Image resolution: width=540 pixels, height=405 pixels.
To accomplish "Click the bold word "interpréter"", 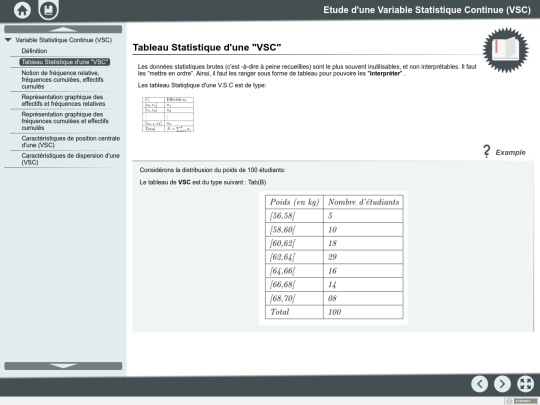I will tap(385, 74).
